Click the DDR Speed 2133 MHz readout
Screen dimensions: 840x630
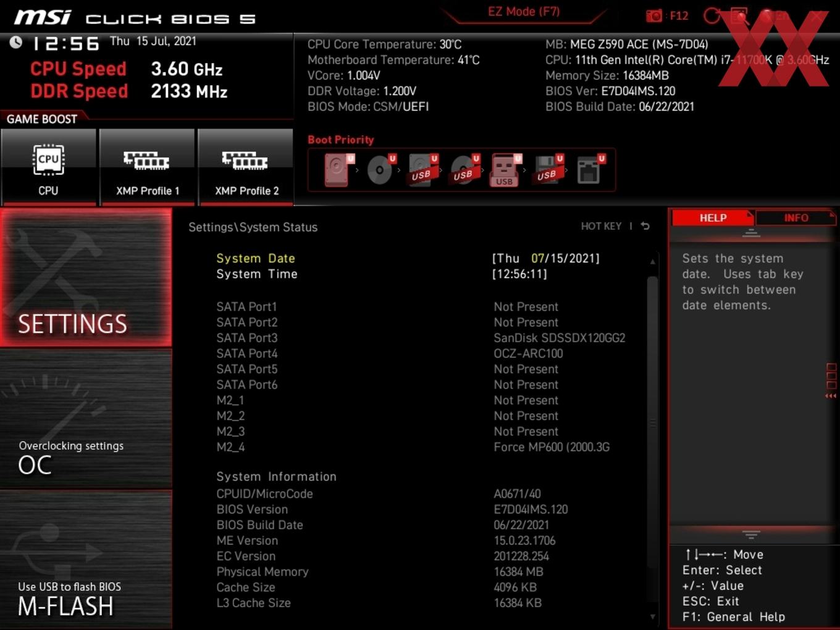point(128,91)
